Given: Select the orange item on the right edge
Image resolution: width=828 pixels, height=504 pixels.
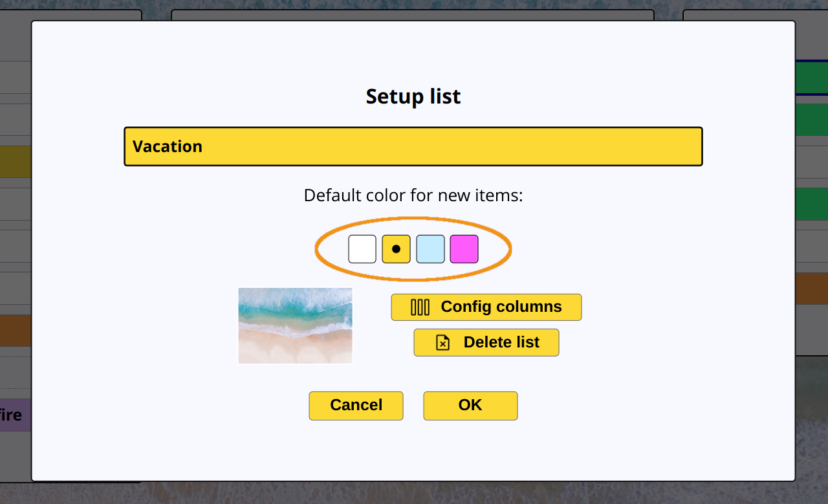Looking at the screenshot, I should [812, 289].
